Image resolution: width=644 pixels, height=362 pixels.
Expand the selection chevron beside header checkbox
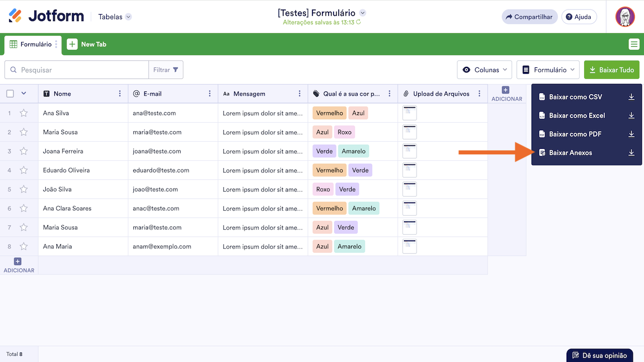[x=24, y=94]
